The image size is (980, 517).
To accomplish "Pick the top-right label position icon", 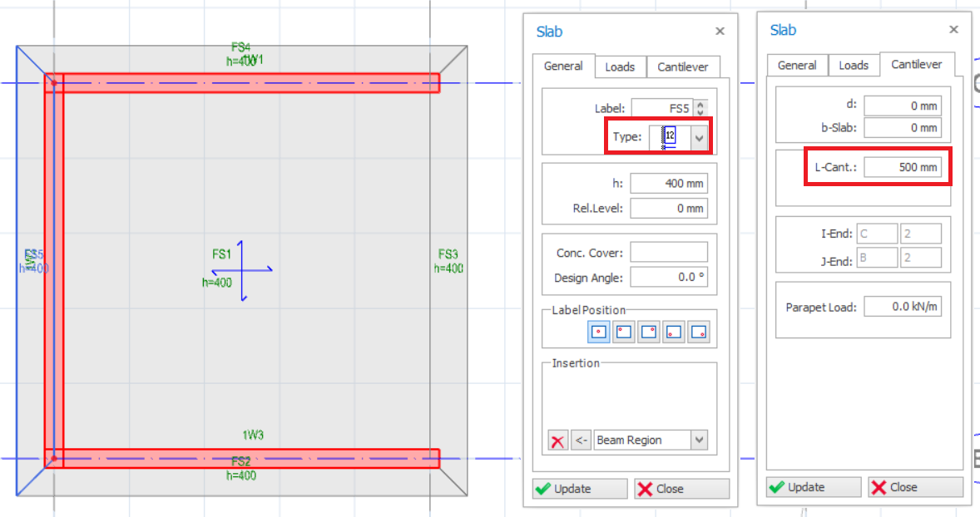I will pyautogui.click(x=649, y=331).
